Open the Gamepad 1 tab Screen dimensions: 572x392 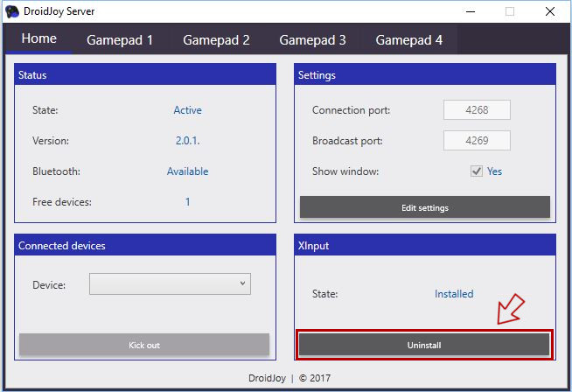click(x=120, y=39)
